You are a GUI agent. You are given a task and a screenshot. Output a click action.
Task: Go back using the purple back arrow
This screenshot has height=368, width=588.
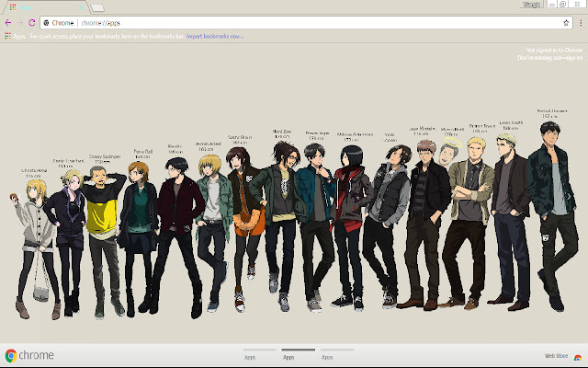point(8,23)
